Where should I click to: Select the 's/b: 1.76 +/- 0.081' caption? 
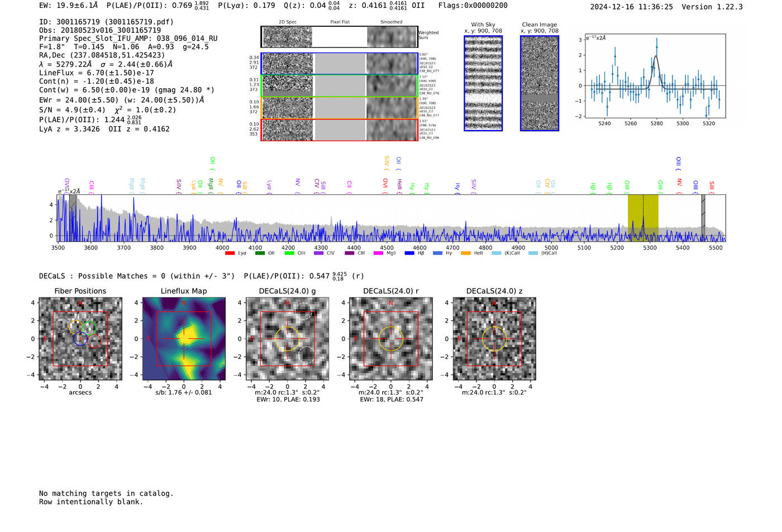(184, 392)
